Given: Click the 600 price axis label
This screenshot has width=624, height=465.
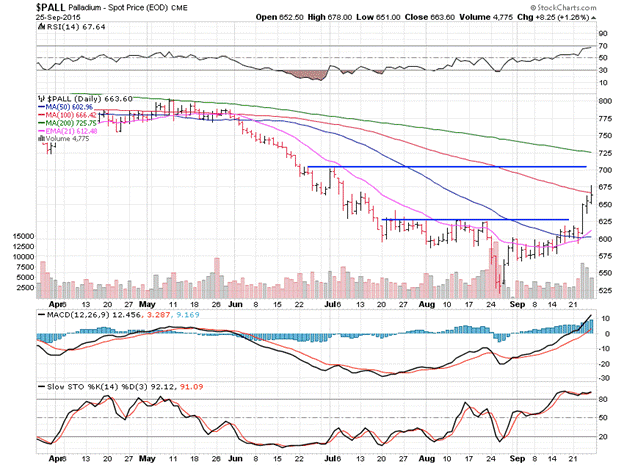Looking at the screenshot, I should [x=605, y=239].
